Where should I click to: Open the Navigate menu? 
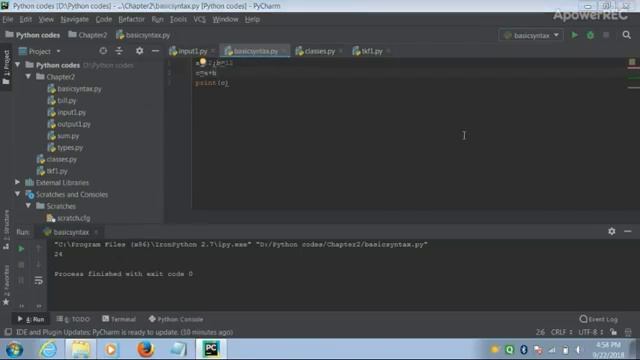[74, 19]
